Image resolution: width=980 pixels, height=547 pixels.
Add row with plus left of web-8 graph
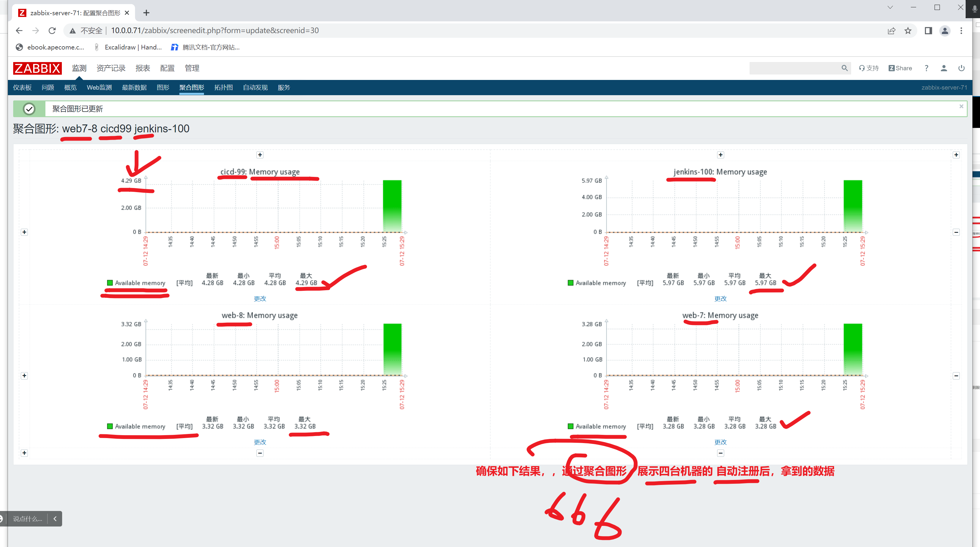click(x=24, y=376)
